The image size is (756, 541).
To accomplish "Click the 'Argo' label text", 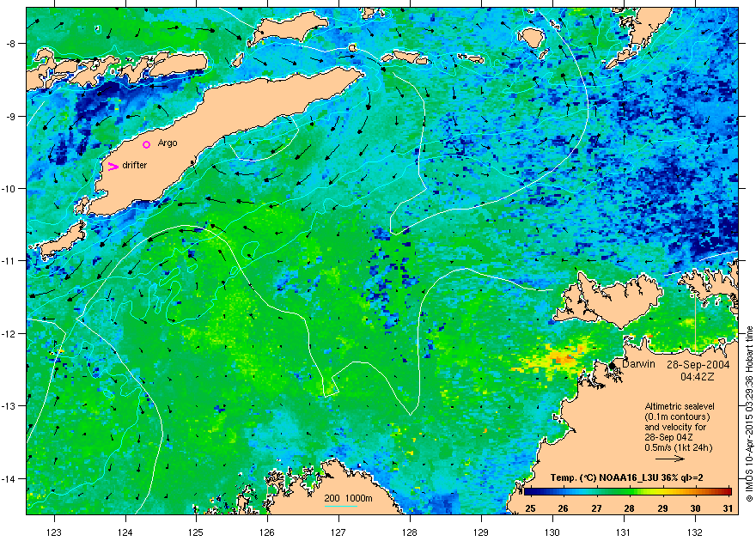I will (x=168, y=143).
